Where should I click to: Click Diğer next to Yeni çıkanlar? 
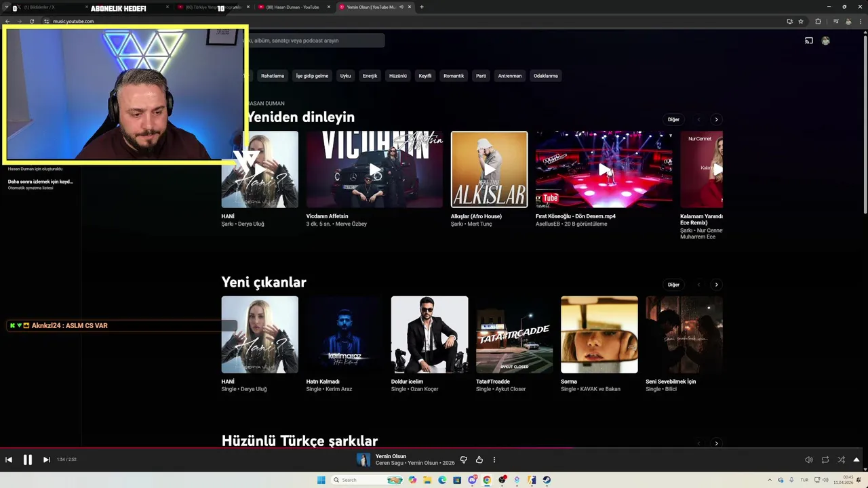pos(673,285)
